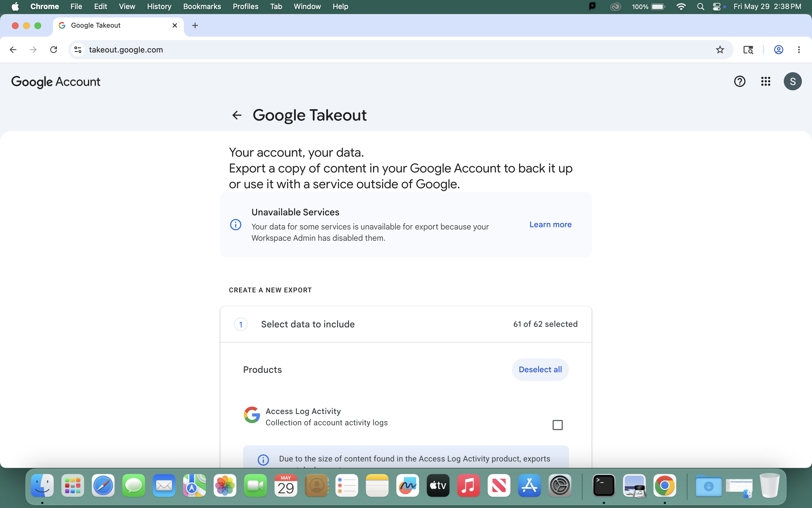Open the Edit menu
The width and height of the screenshot is (812, 508).
click(100, 6)
